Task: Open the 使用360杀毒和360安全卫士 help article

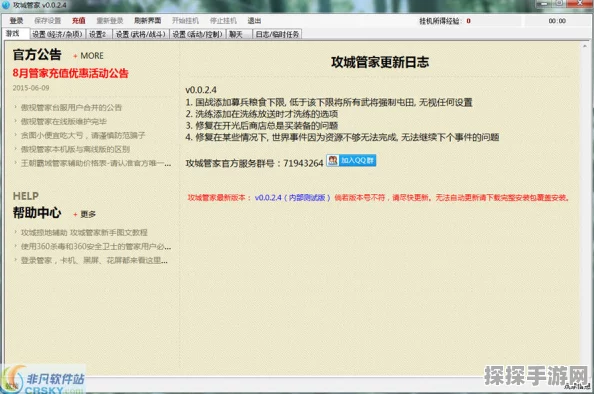Action: pyautogui.click(x=96, y=247)
